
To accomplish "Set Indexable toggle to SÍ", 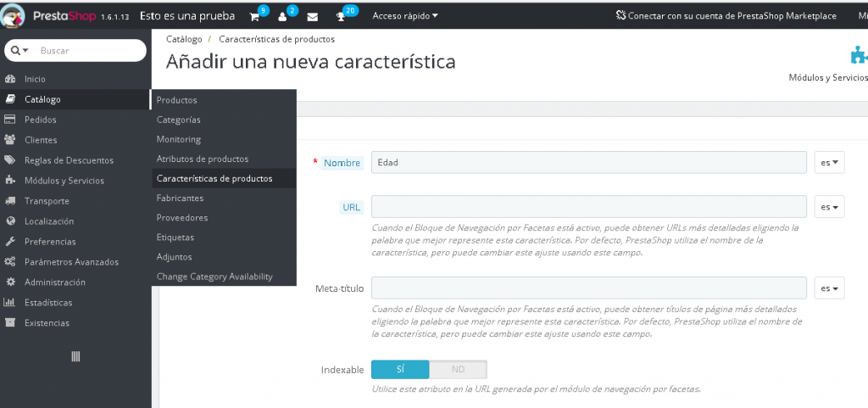I will 400,370.
